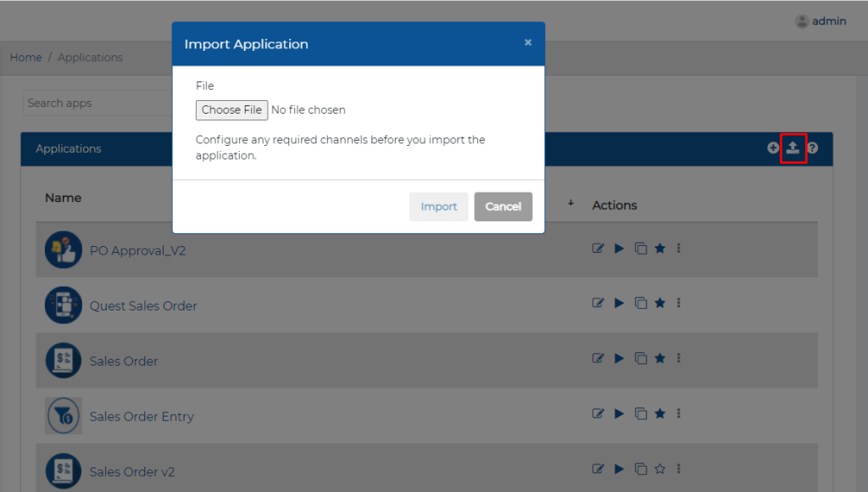Cancel the Import Application dialog
Image resolution: width=868 pixels, height=492 pixels.
click(x=504, y=207)
